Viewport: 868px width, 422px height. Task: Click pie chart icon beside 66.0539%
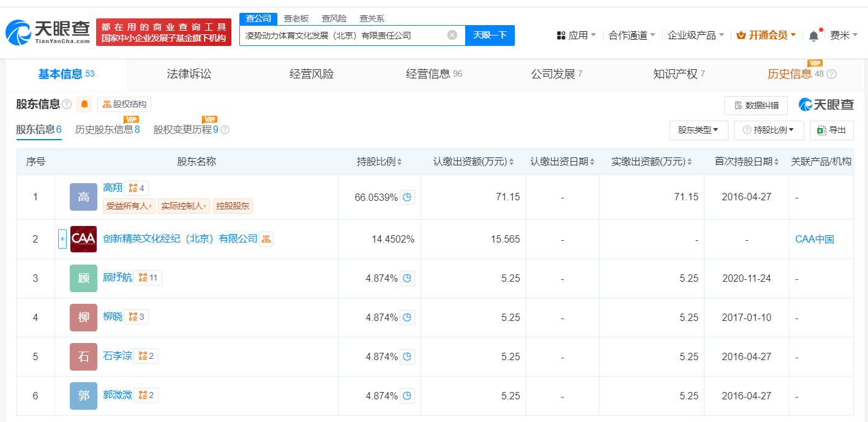coord(408,197)
